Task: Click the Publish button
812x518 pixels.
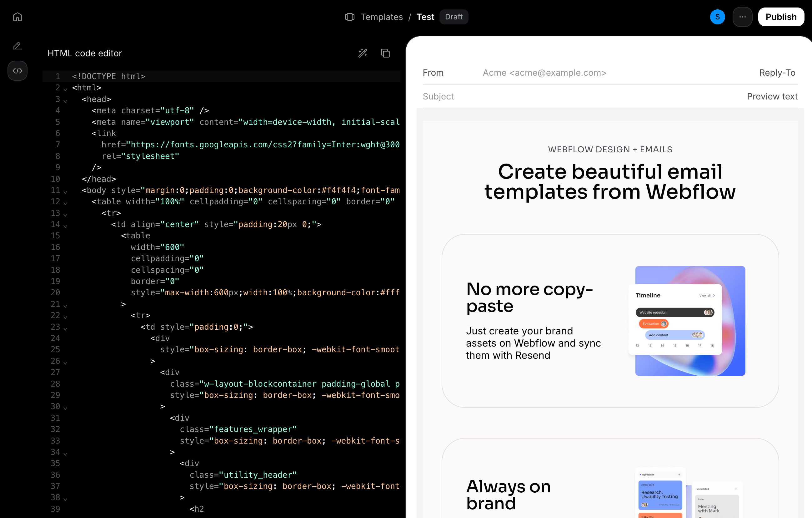Action: point(781,17)
